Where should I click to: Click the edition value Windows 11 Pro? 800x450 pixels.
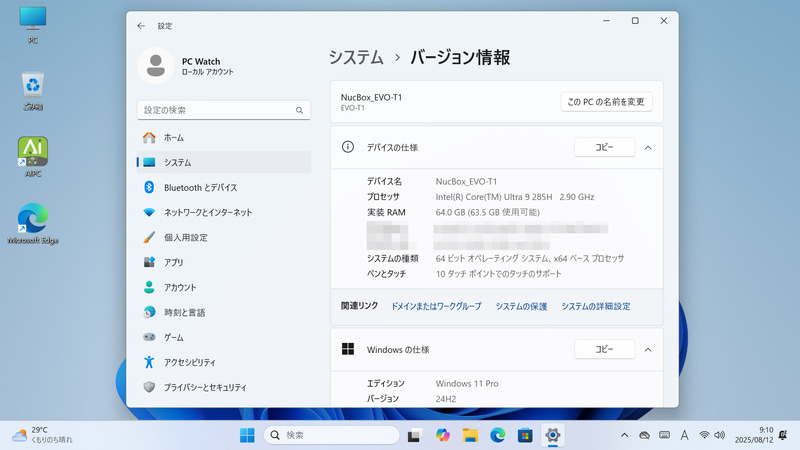click(x=467, y=383)
